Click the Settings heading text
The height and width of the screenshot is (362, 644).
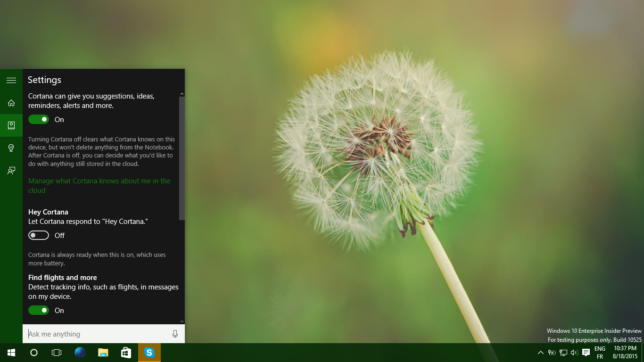click(44, 80)
